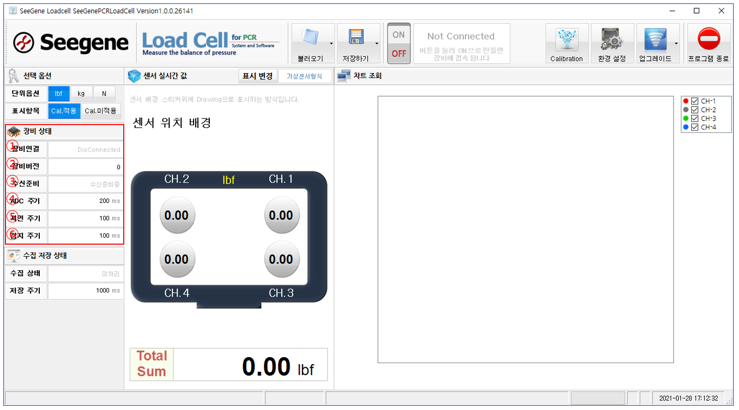Image resolution: width=739 pixels, height=410 pixels.
Task: Click the ADC 주기 value field
Action: pos(85,200)
